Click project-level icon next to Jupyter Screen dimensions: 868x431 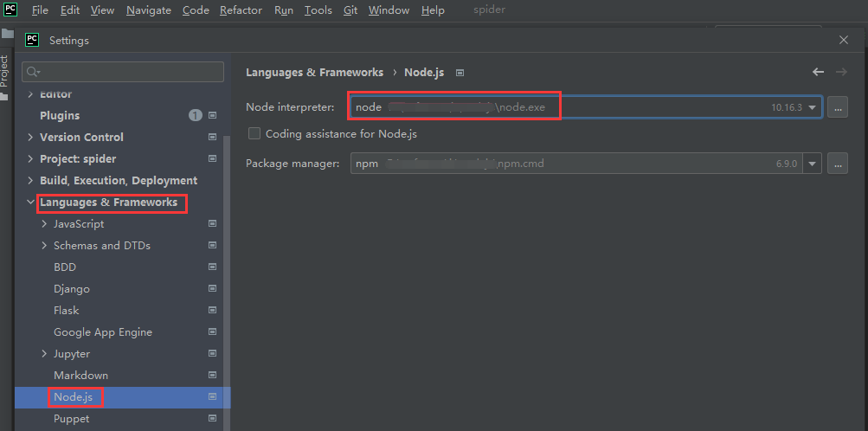click(x=212, y=354)
